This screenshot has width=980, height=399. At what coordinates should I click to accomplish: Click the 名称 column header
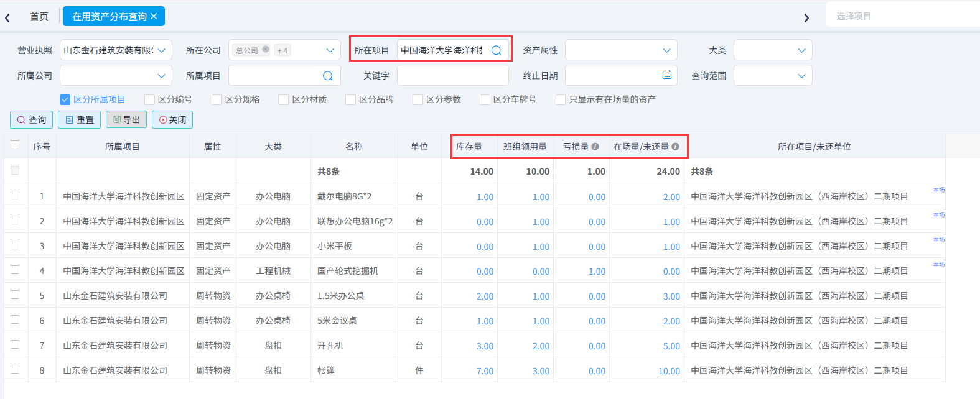pos(354,147)
